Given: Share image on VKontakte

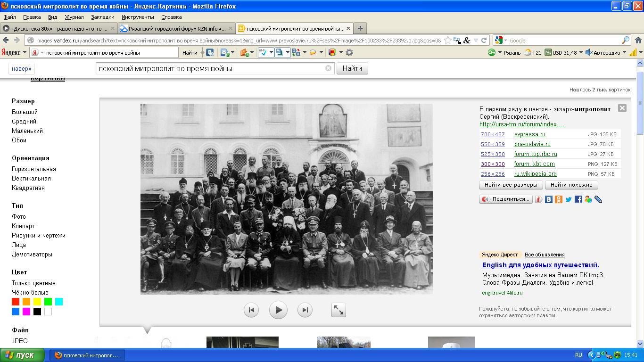Looking at the screenshot, I should click(549, 199).
